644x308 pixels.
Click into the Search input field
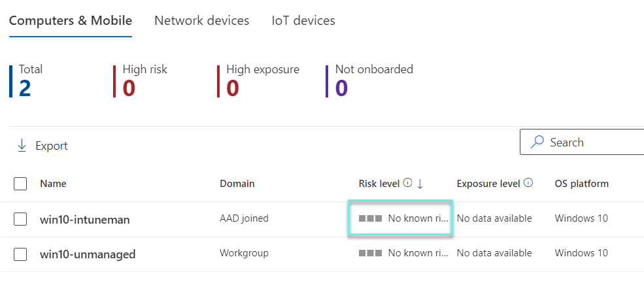pyautogui.click(x=595, y=142)
